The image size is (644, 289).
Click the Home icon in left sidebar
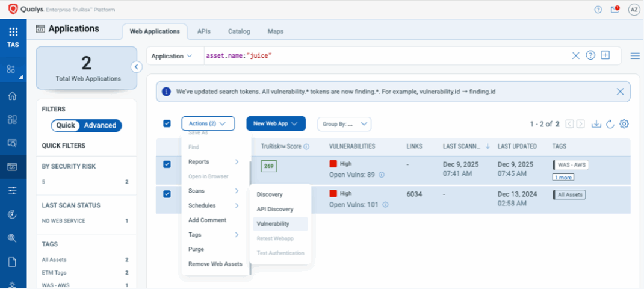point(12,96)
